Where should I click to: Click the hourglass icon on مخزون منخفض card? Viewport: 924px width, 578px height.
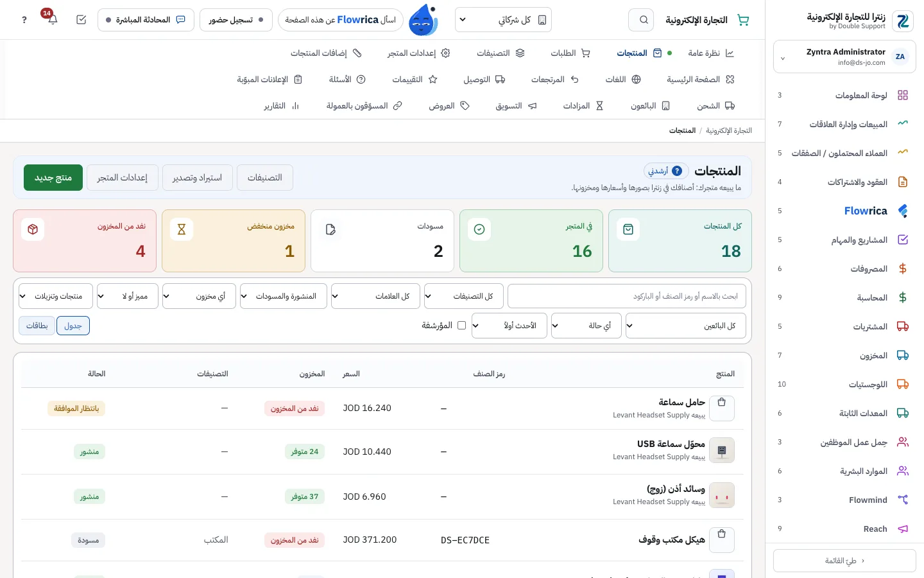pos(182,229)
